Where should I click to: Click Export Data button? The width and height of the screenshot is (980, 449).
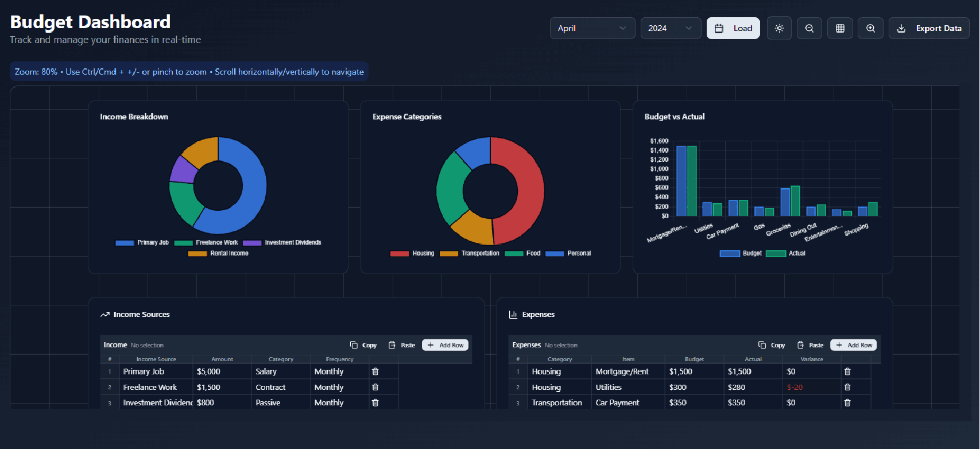929,28
